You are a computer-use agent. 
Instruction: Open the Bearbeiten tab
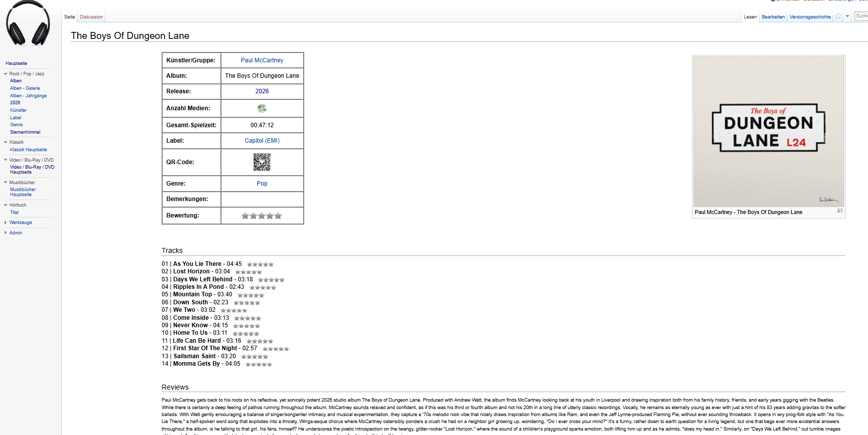(773, 17)
